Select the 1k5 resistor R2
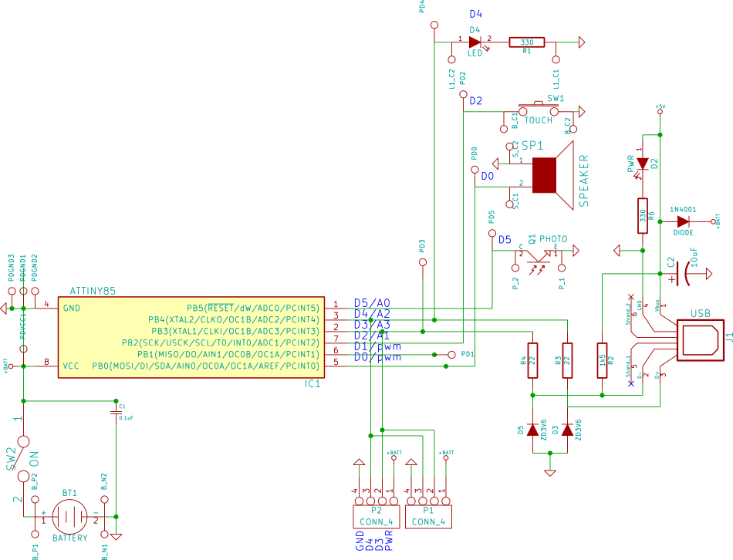The height and width of the screenshot is (560, 733). coord(602,360)
